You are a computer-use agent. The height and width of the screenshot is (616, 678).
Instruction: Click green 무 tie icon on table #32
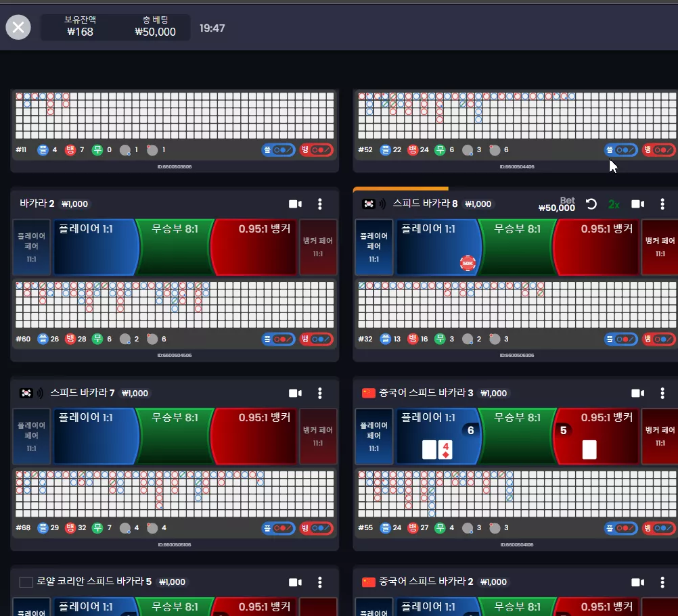(440, 339)
